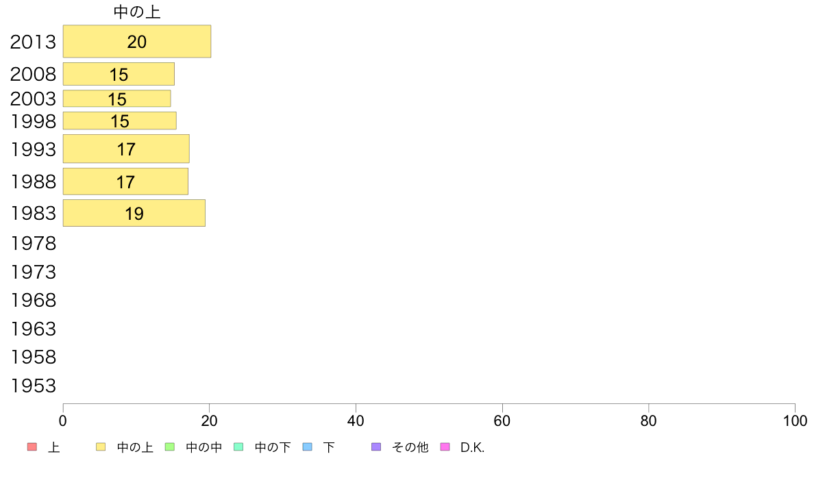Select the 1998 bar showing 15

pos(120,121)
